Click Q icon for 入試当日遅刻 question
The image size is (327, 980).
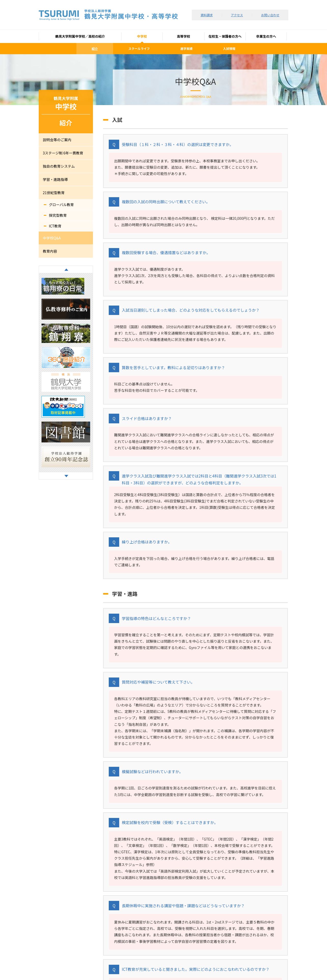(113, 310)
